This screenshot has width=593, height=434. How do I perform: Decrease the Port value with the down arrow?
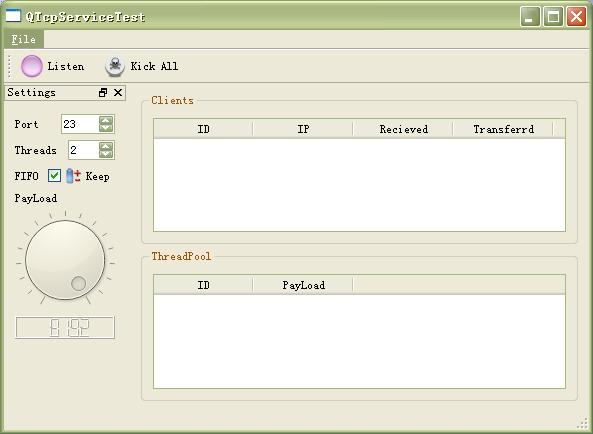[x=106, y=128]
